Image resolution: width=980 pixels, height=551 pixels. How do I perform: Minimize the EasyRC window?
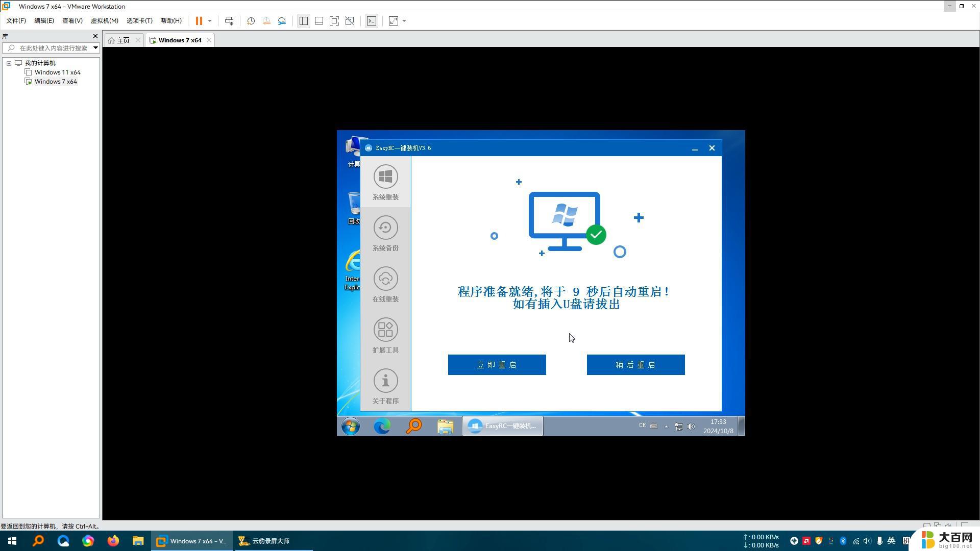tap(695, 148)
